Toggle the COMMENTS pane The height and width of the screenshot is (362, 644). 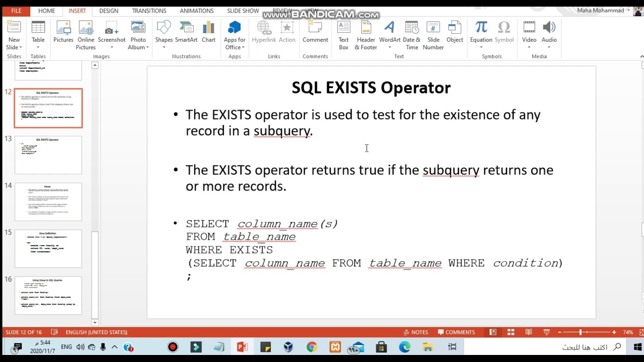(456, 332)
